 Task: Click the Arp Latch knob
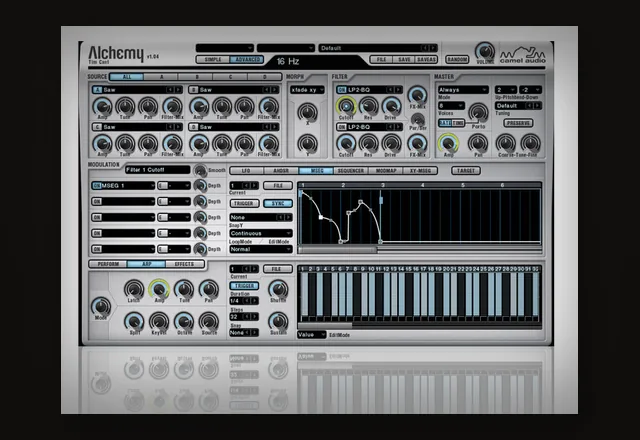click(133, 289)
